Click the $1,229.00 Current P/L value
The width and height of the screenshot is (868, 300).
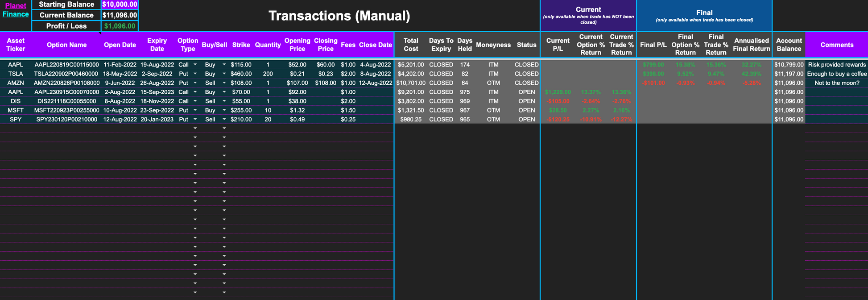coord(558,92)
